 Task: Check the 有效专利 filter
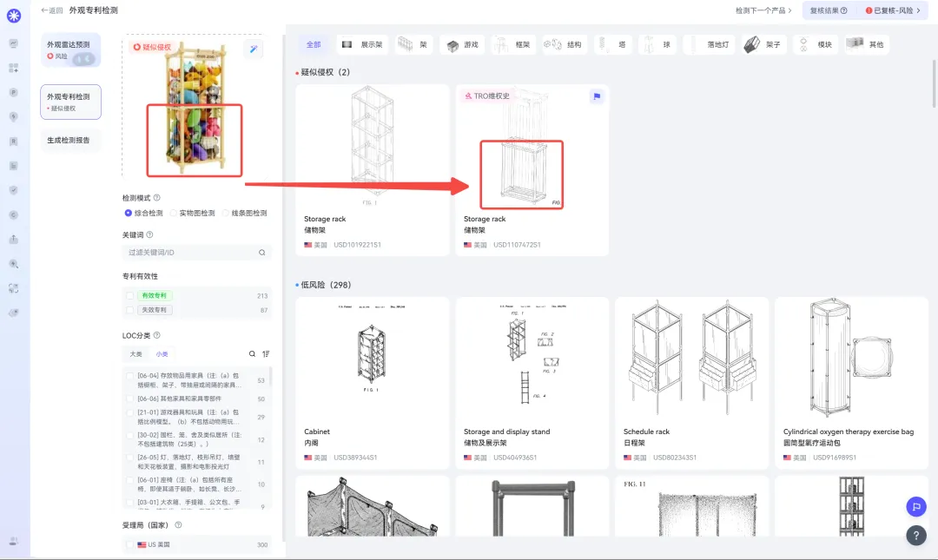coord(129,295)
